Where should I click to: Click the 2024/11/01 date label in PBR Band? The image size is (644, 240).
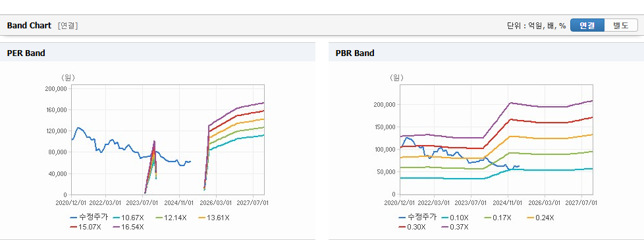pos(508,203)
